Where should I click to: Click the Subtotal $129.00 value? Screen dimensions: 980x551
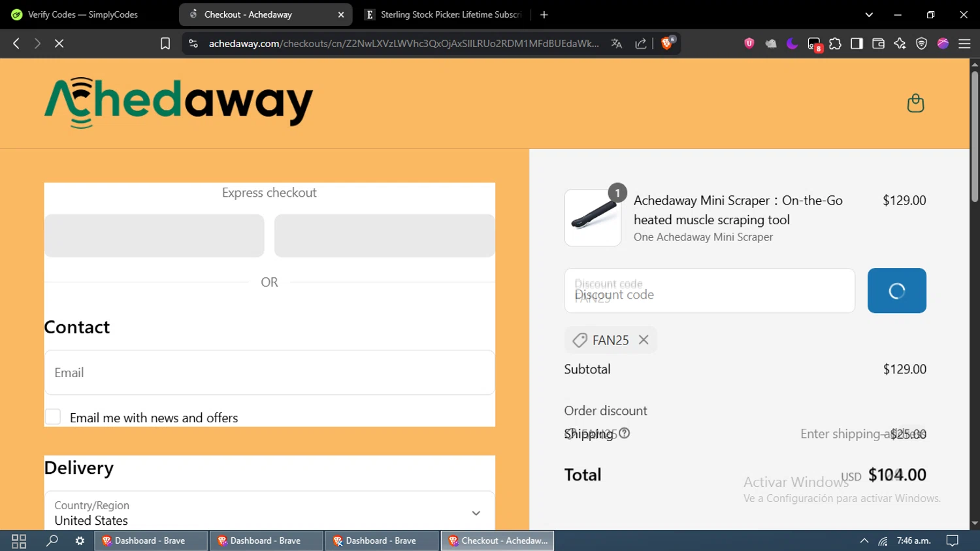click(905, 369)
